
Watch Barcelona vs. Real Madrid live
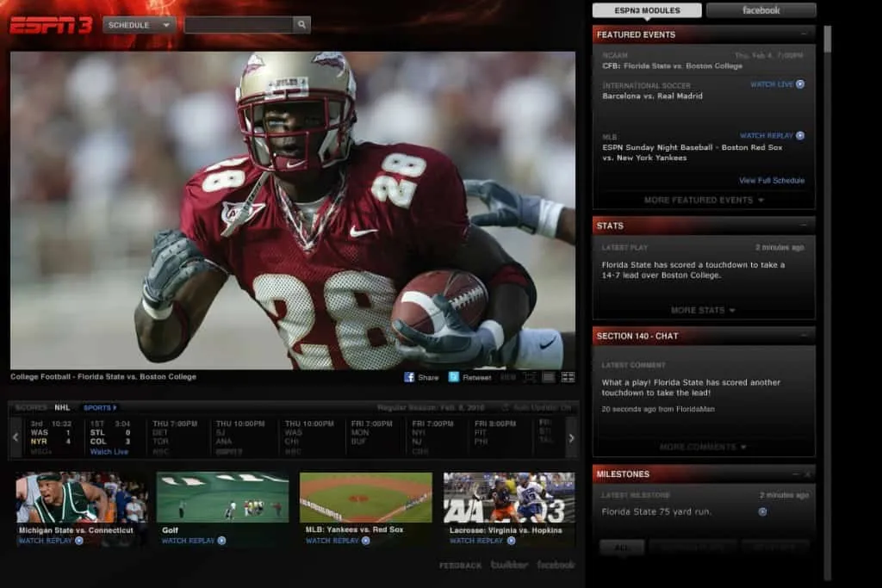coord(772,84)
